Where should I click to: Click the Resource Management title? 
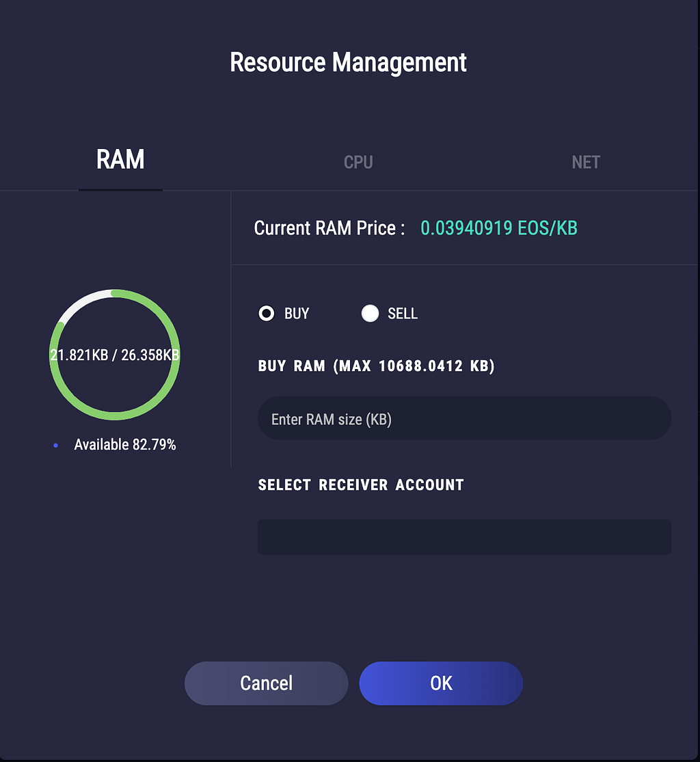coord(348,63)
